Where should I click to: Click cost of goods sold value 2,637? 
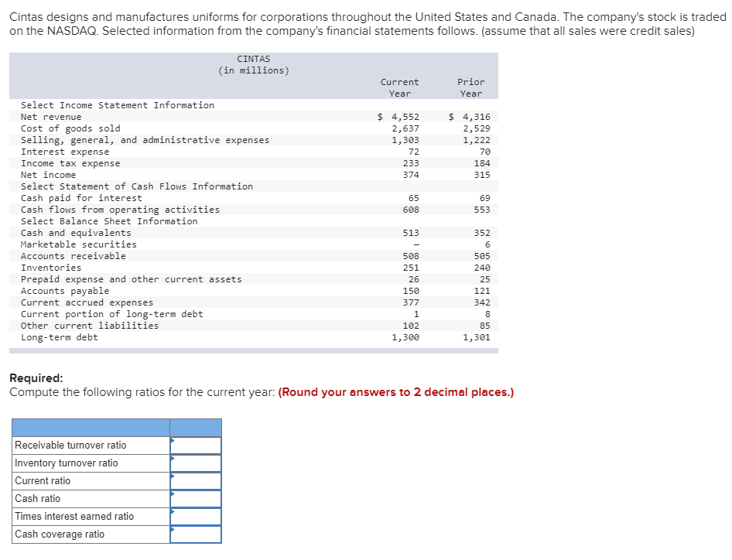pos(405,128)
